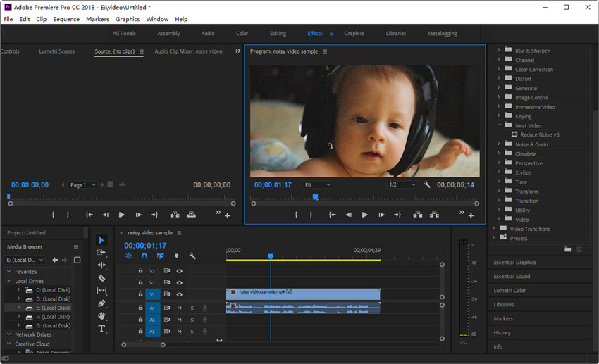The height and width of the screenshot is (364, 599).
Task: Select the Type tool
Action: pos(101,329)
